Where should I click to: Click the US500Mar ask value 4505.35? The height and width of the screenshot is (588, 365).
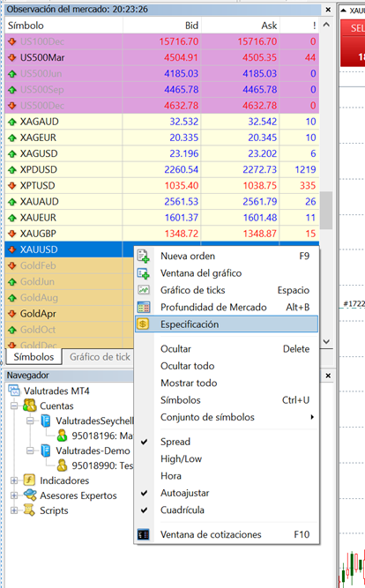pos(259,57)
